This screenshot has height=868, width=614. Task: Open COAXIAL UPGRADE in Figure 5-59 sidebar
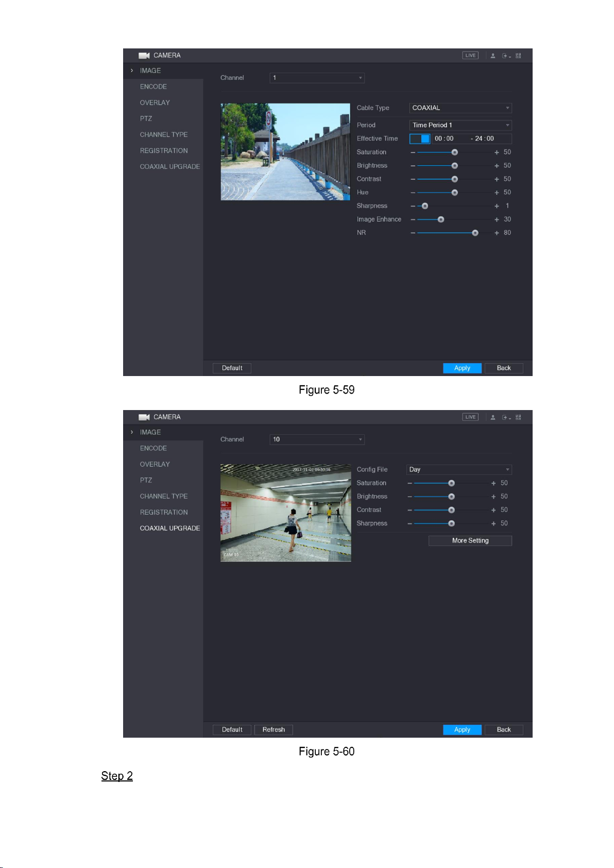pyautogui.click(x=170, y=166)
